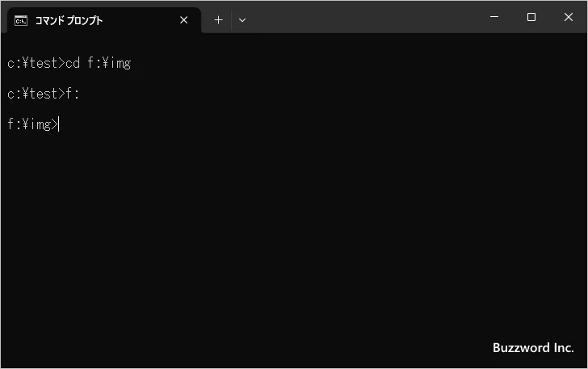
Task: Click the "f:¥img" path argument in the cd command
Action: coord(108,63)
